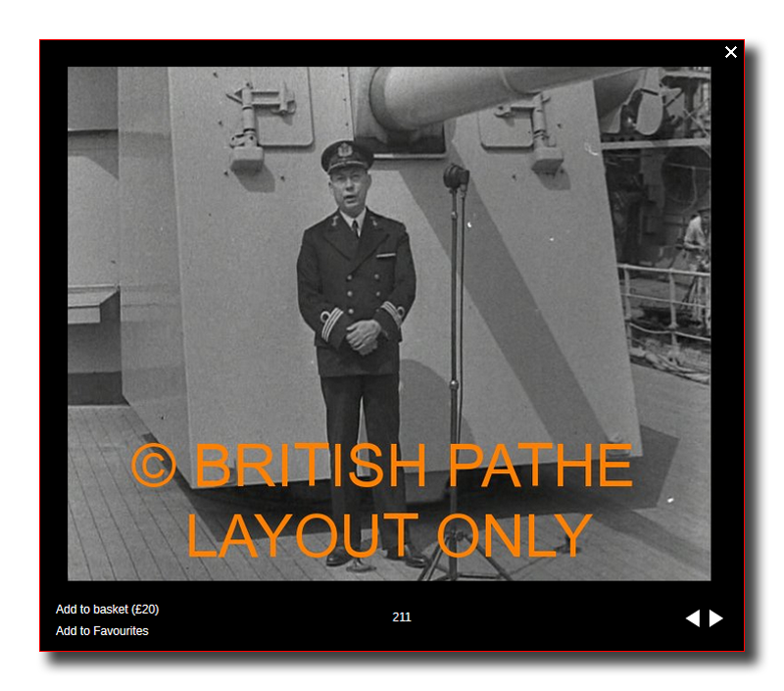This screenshot has width=784, height=691.
Task: Go to the previous image with left arrow
Action: click(x=693, y=618)
